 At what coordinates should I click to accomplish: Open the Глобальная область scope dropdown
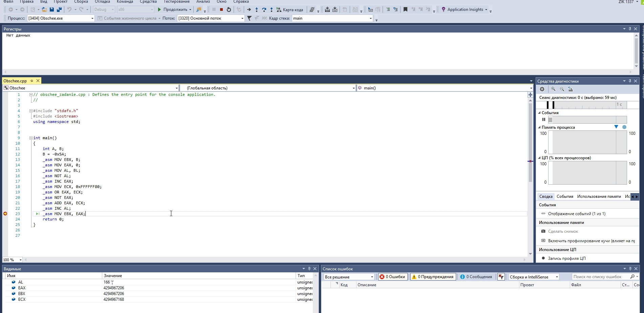(268, 88)
